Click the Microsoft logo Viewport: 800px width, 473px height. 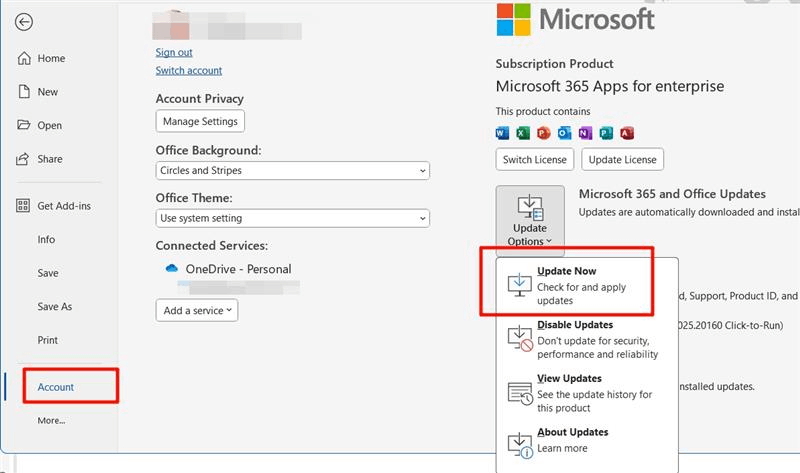[576, 19]
